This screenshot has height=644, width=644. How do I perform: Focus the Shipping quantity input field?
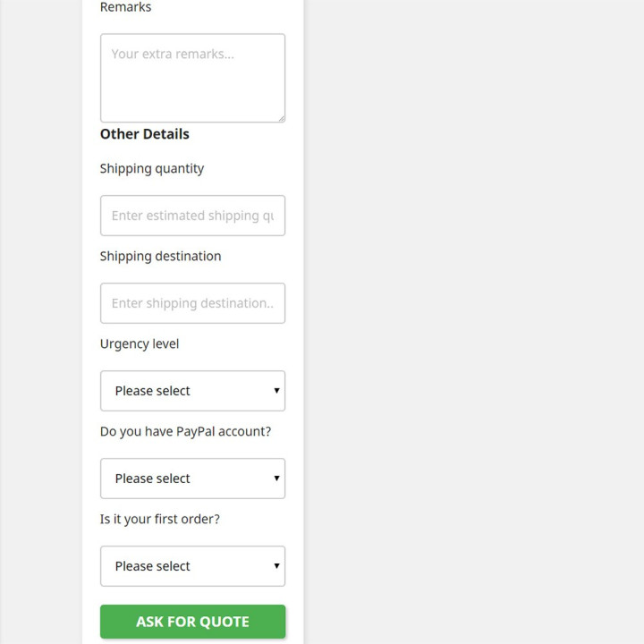point(192,216)
